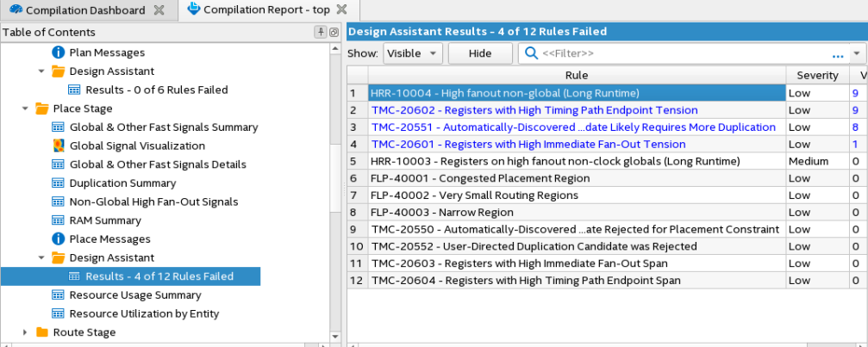This screenshot has width=868, height=347.
Task: Click the Duplication Summary table icon
Action: tap(59, 183)
